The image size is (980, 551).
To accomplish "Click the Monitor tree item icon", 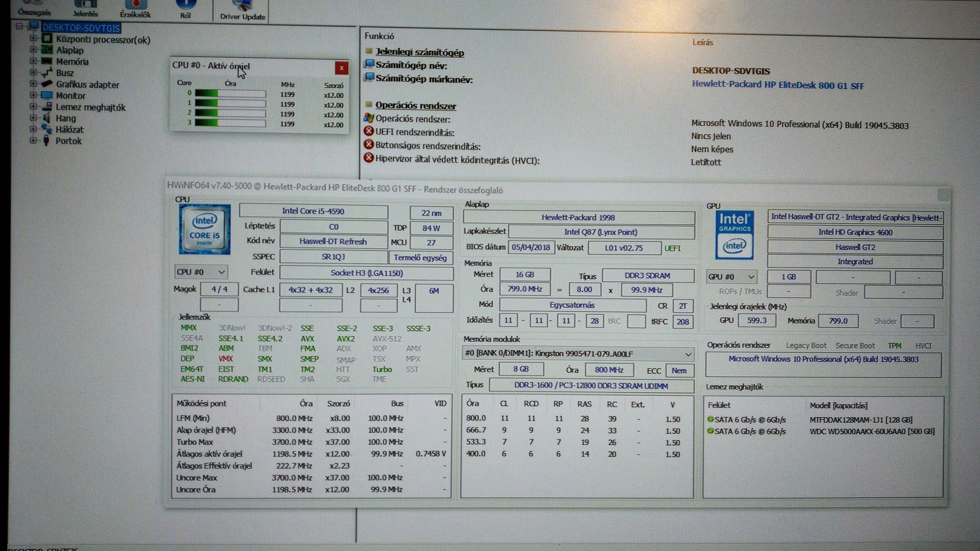I will coord(47,95).
